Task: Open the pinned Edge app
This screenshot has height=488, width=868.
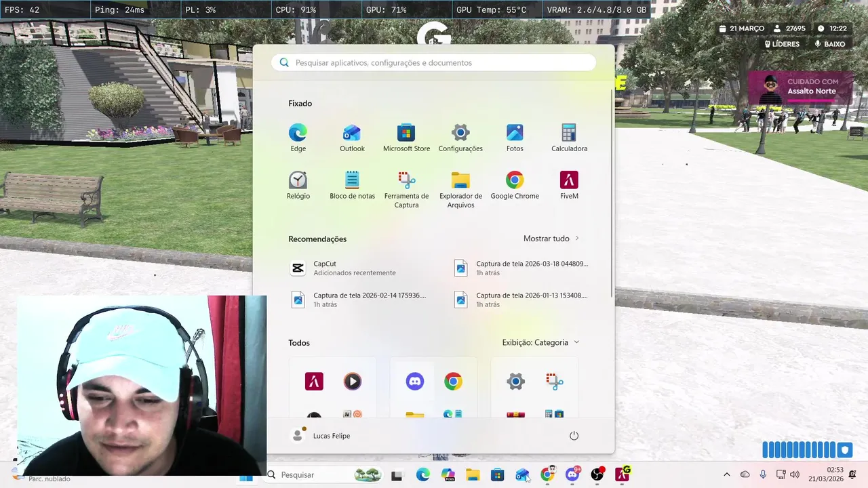Action: coord(298,138)
